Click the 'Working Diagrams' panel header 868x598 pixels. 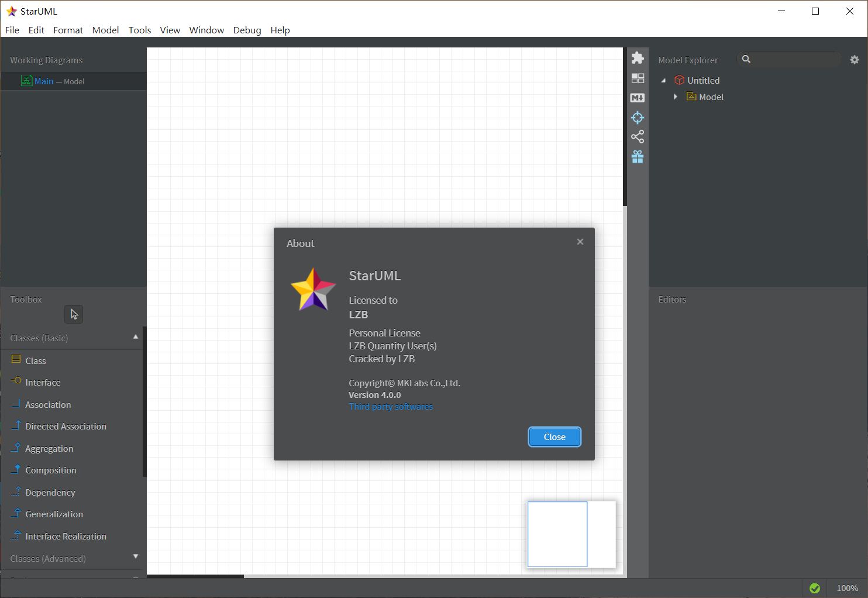point(46,60)
